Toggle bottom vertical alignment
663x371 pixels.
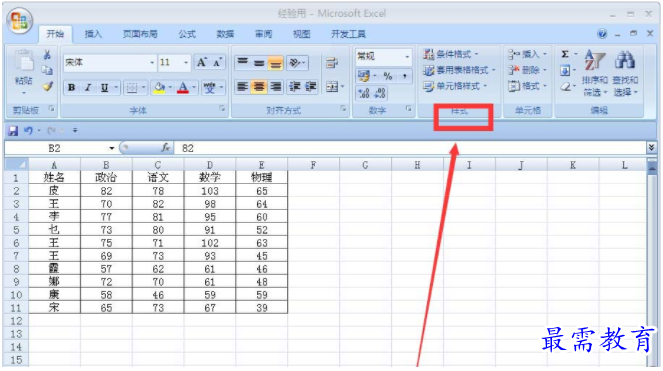coord(275,63)
